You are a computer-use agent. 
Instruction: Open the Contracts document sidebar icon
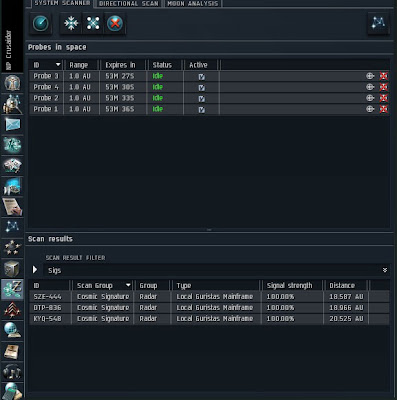[12, 207]
